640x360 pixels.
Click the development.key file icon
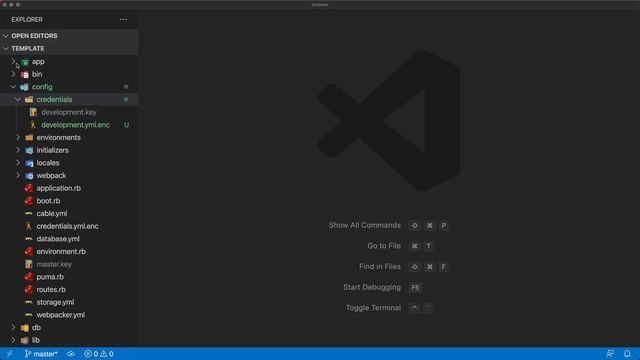33,112
